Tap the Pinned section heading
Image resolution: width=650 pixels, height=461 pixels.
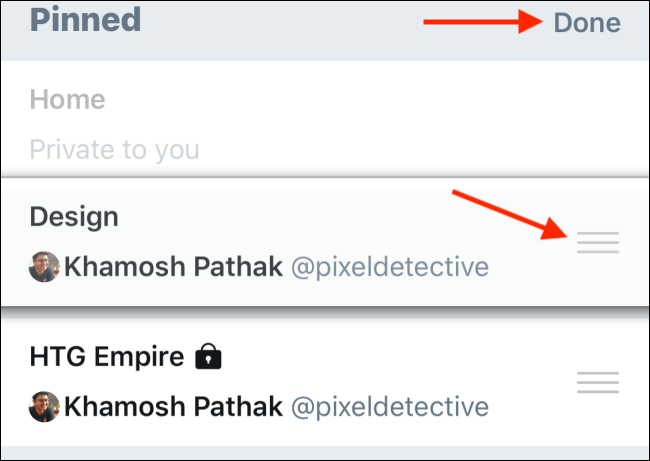pyautogui.click(x=85, y=20)
